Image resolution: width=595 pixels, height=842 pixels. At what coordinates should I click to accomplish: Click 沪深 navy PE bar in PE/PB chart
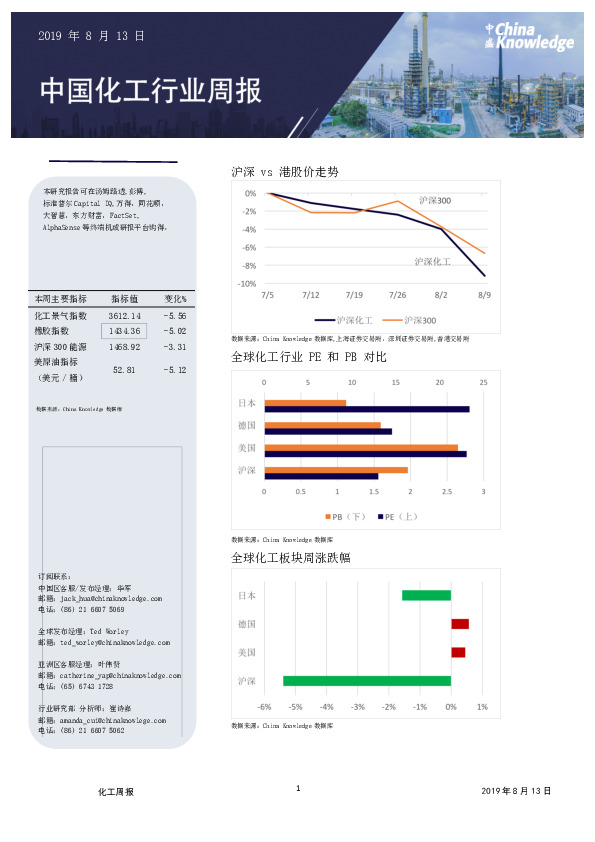322,476
